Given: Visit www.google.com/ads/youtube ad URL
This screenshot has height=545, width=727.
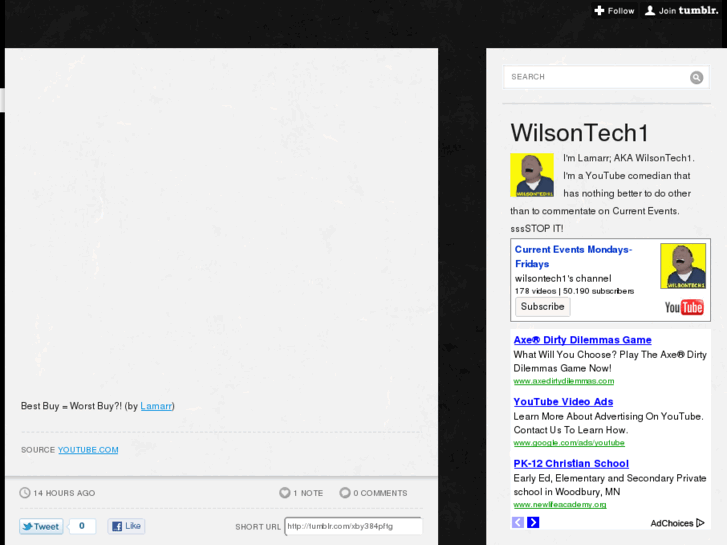Looking at the screenshot, I should coord(569,443).
